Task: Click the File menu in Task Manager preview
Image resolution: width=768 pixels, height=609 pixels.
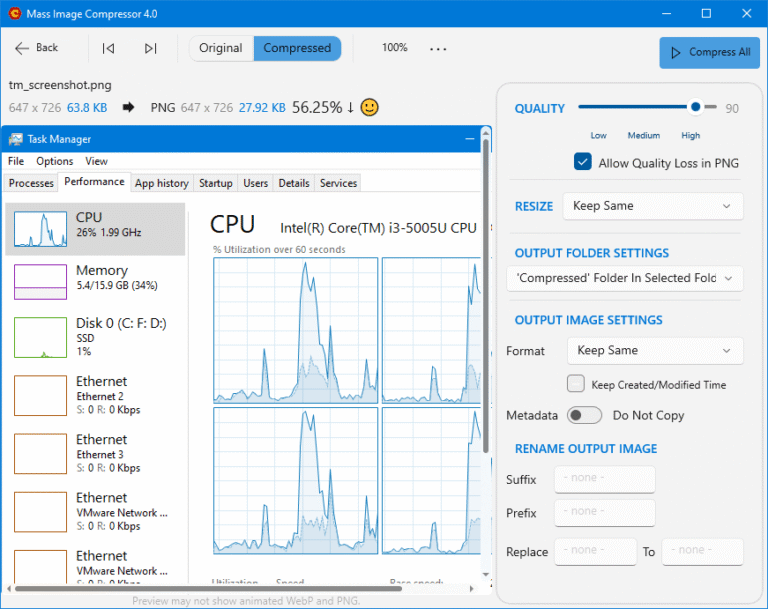Action: coord(16,161)
